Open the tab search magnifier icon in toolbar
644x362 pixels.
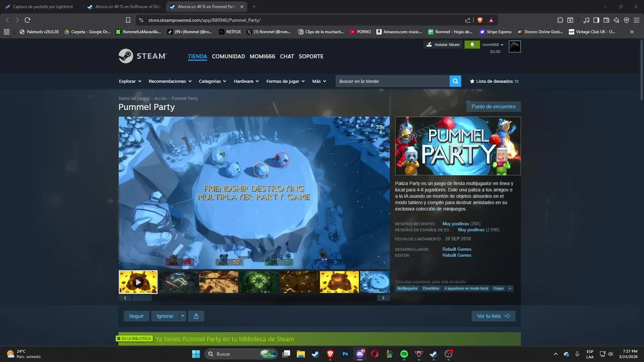570,20
